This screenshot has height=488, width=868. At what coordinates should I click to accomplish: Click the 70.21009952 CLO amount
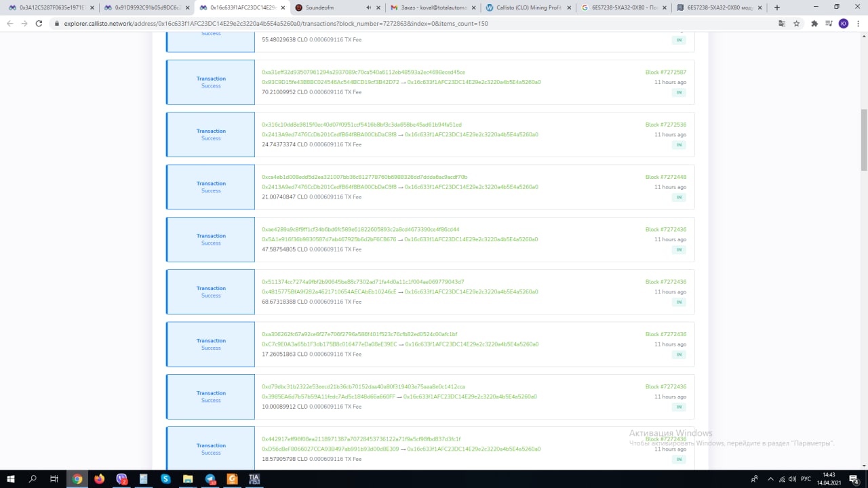coord(284,92)
